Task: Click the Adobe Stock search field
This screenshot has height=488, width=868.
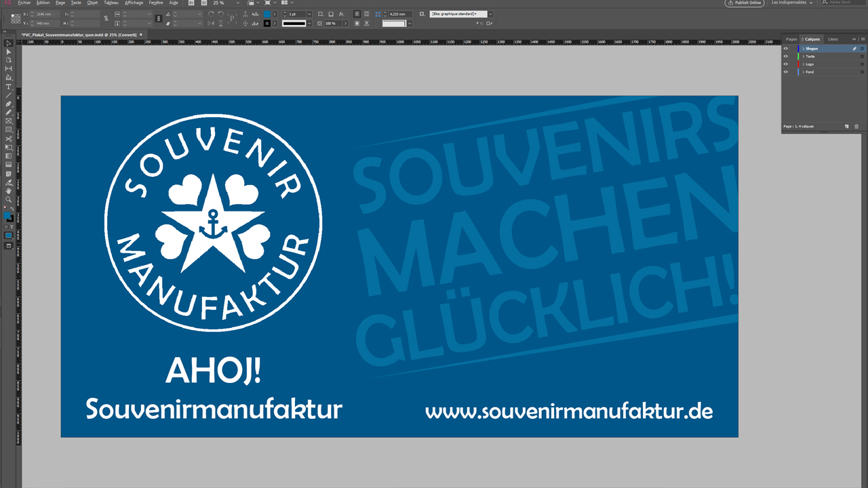Action: point(843,3)
